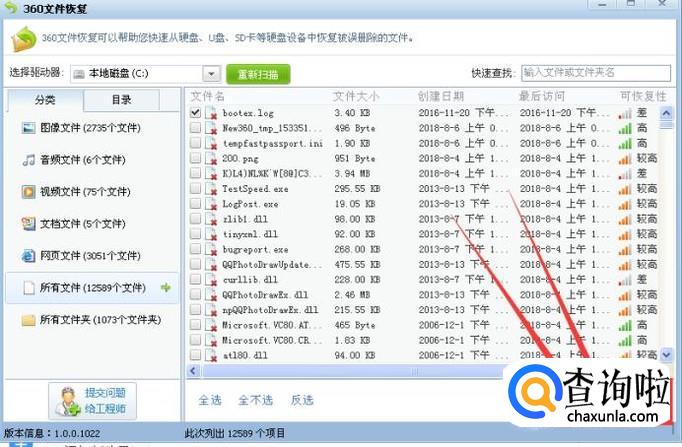This screenshot has width=682, height=447.
Task: Click the engineer avatar icon
Action: (68, 401)
